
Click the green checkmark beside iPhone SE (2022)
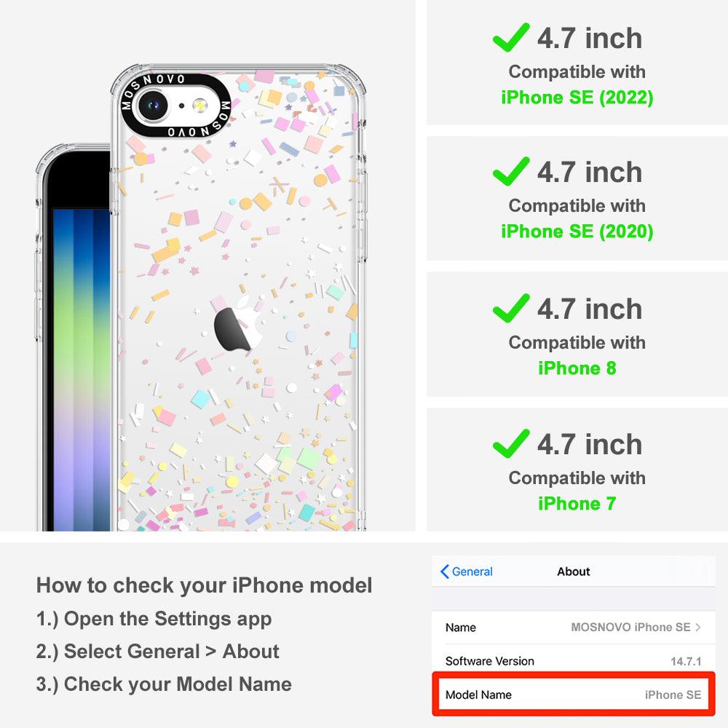pyautogui.click(x=511, y=38)
